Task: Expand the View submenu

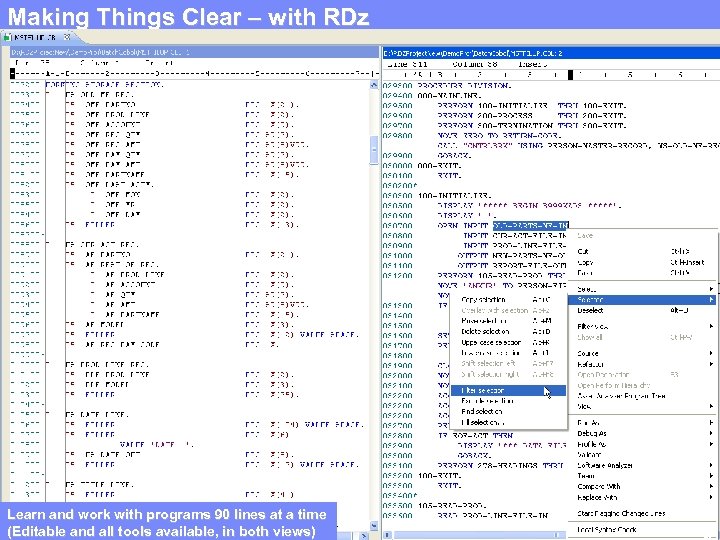Action: [x=642, y=406]
